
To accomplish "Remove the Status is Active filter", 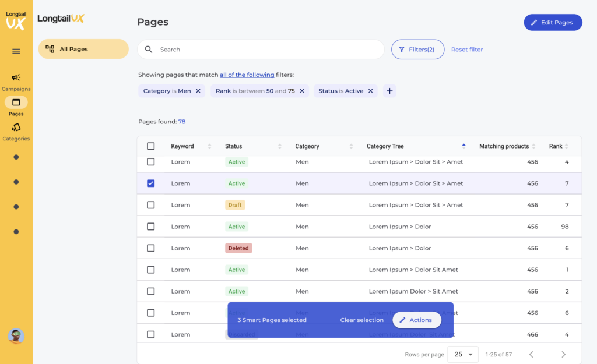I will (370, 91).
